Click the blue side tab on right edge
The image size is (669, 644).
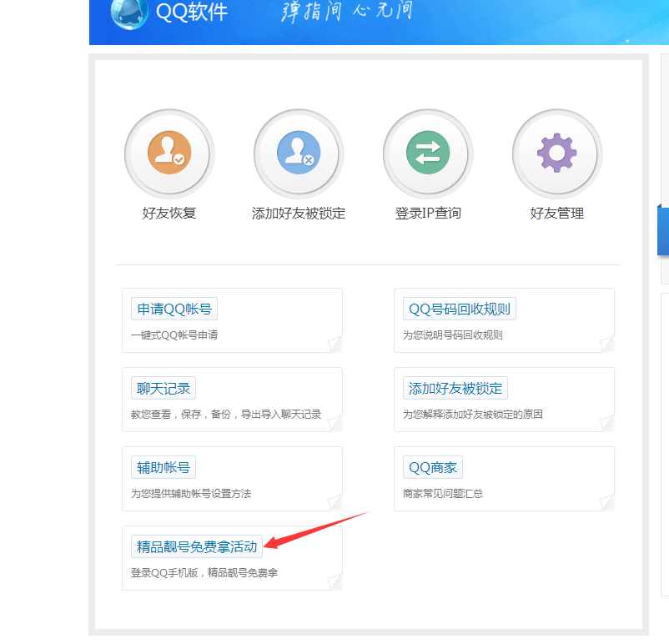pos(663,230)
